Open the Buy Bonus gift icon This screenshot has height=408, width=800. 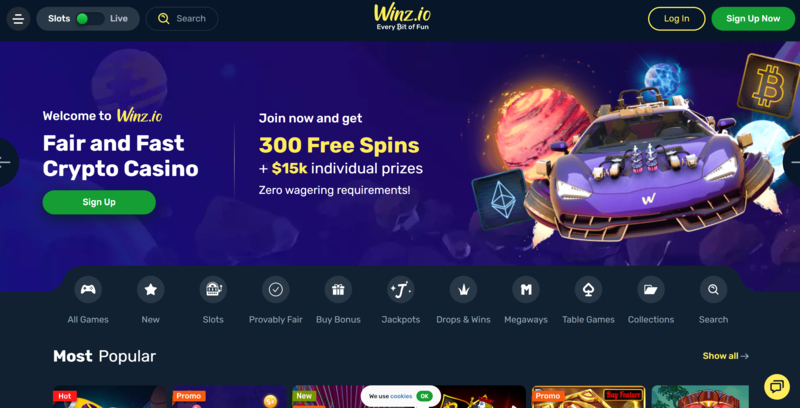338,290
